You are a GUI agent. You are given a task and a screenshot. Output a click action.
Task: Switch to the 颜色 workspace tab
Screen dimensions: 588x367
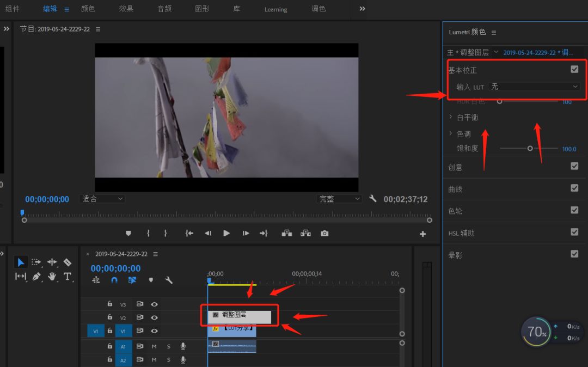[88, 9]
